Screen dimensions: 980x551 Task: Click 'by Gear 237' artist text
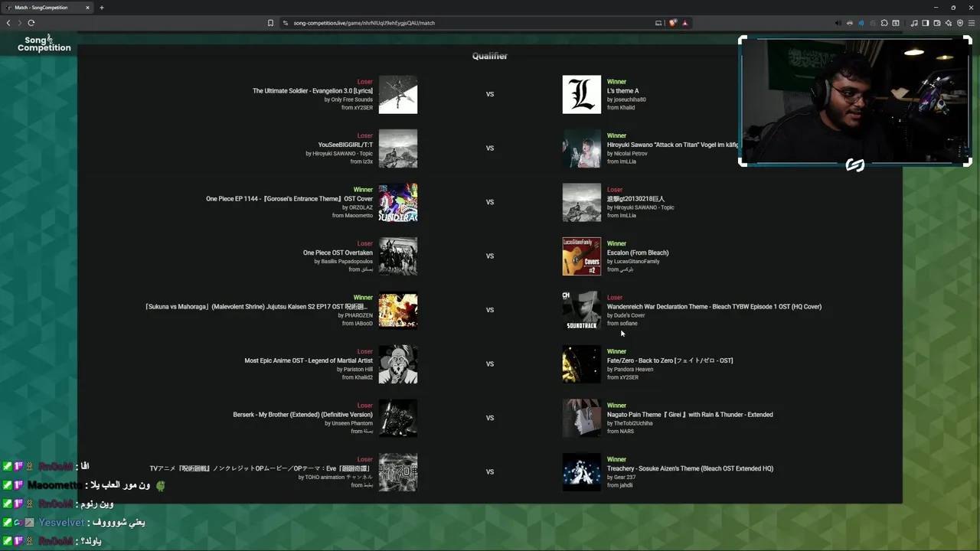pyautogui.click(x=622, y=478)
